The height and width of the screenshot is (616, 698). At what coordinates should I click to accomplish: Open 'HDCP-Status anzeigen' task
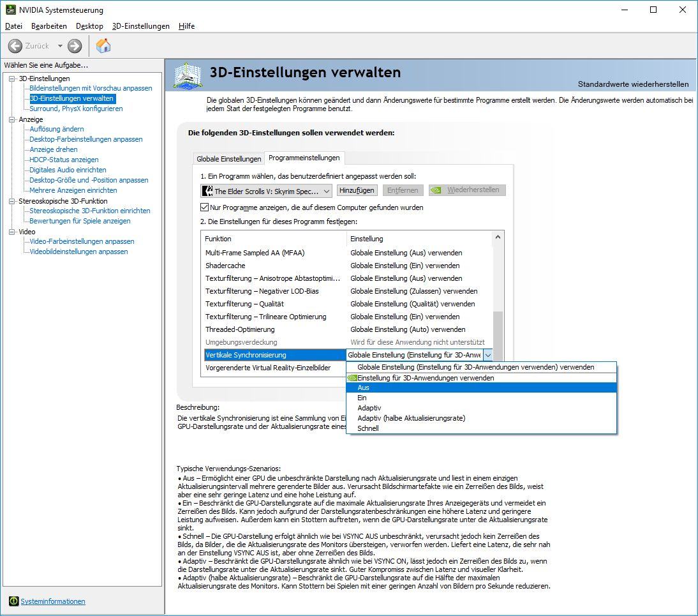click(x=64, y=160)
